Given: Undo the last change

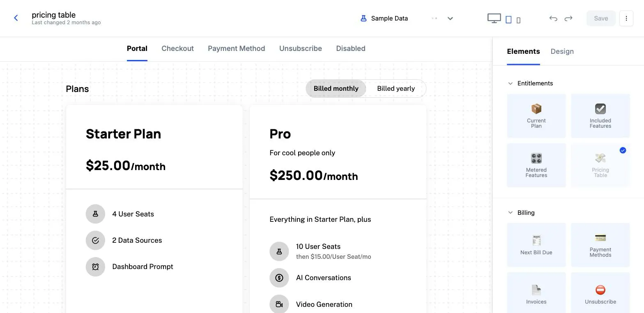Looking at the screenshot, I should tap(553, 18).
